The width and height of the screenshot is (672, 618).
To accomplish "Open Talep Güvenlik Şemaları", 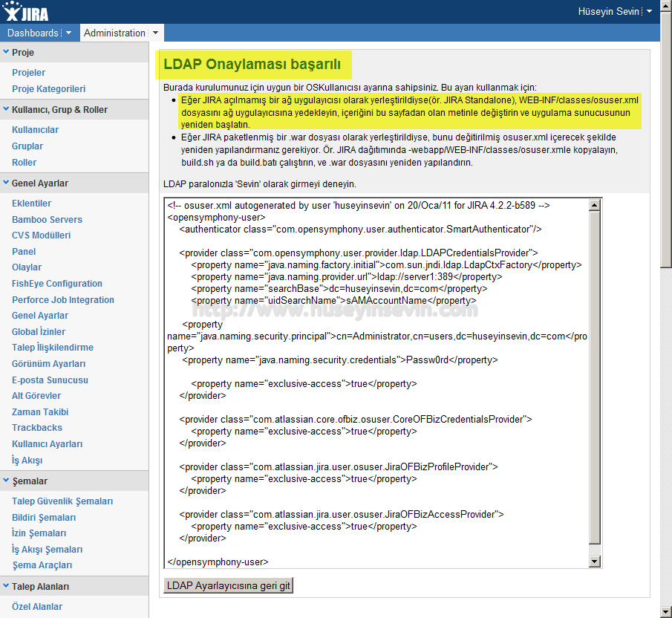I will 62,501.
